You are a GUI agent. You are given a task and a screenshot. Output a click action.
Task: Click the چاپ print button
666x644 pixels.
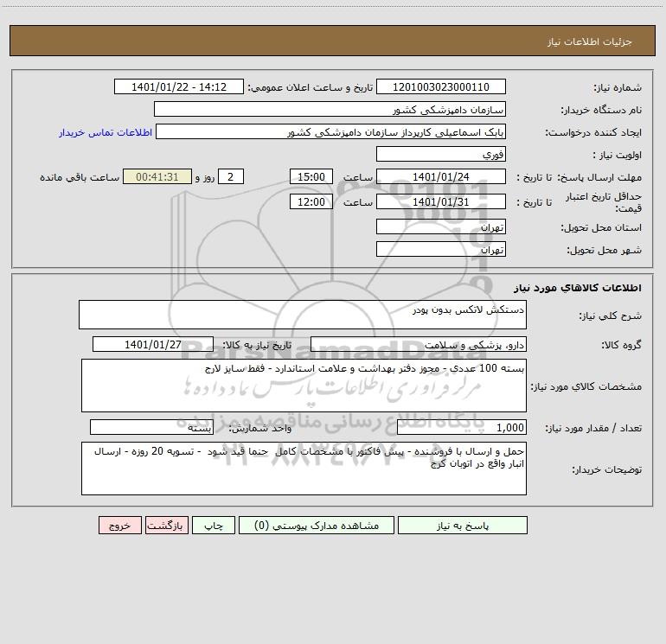(214, 526)
